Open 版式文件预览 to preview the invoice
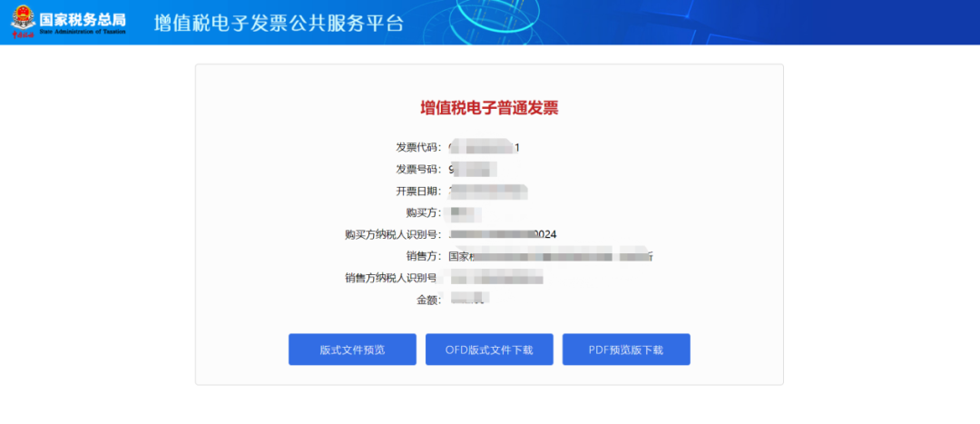 (x=352, y=350)
